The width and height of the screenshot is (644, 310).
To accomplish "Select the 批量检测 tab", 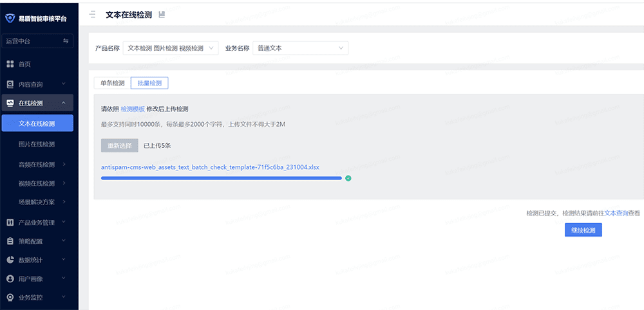I will coord(149,83).
